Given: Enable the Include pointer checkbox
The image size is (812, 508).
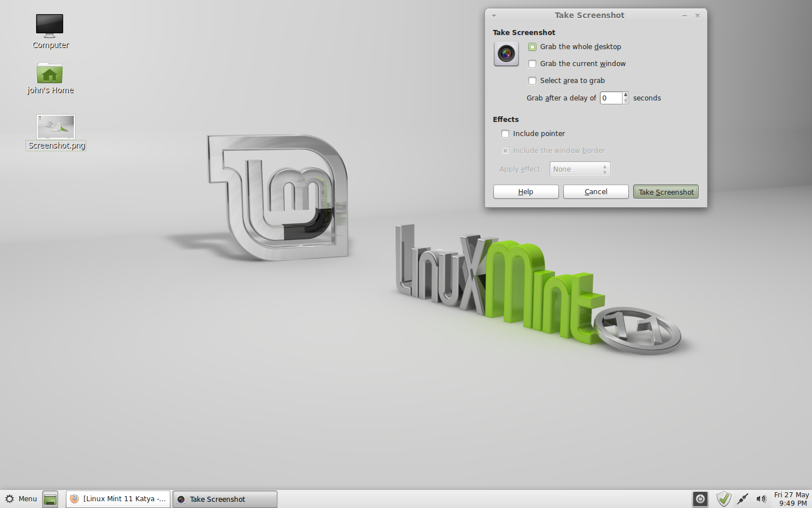Looking at the screenshot, I should click(505, 134).
